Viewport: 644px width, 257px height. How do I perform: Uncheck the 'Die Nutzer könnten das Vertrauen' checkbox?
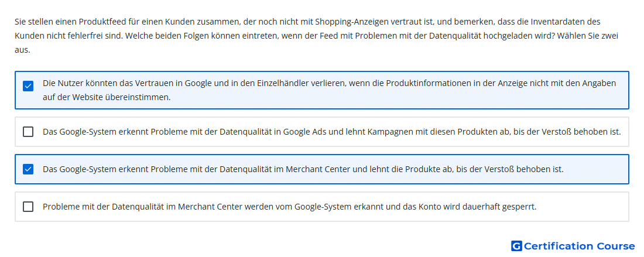tap(28, 86)
